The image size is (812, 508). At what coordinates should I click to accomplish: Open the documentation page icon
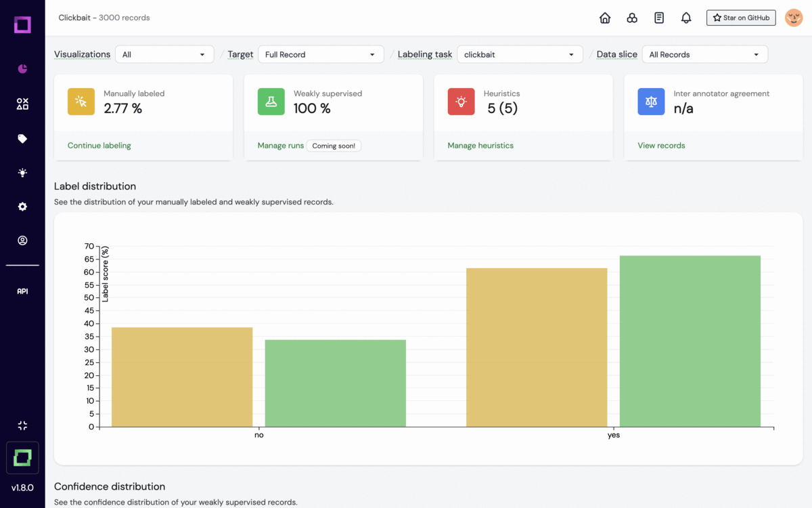[x=659, y=18]
